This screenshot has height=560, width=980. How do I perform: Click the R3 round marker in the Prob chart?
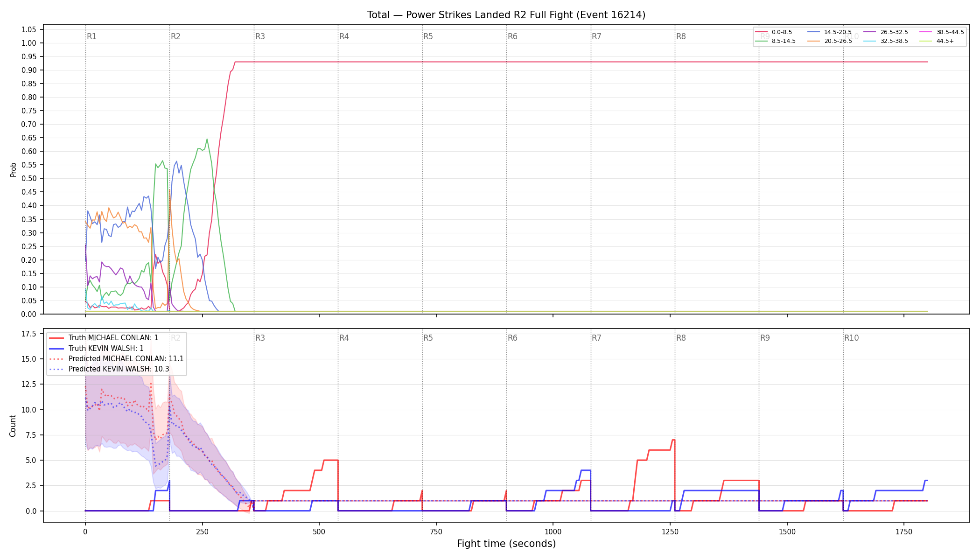click(260, 36)
